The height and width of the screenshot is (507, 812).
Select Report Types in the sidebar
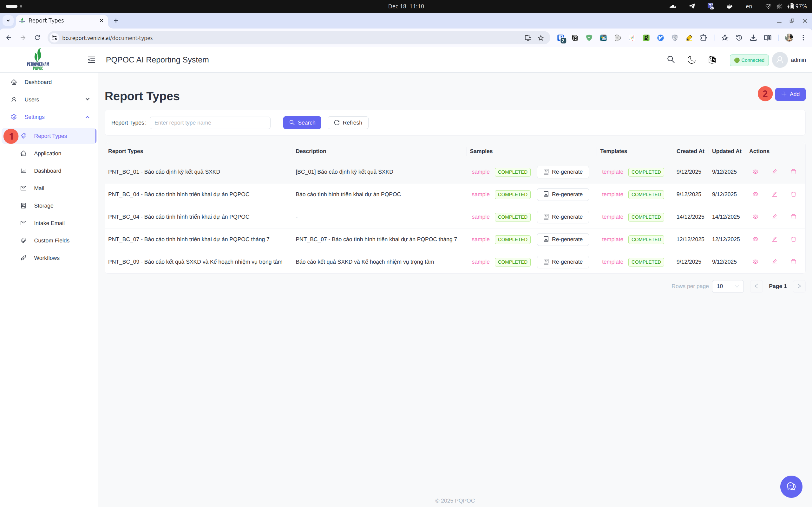click(x=50, y=136)
